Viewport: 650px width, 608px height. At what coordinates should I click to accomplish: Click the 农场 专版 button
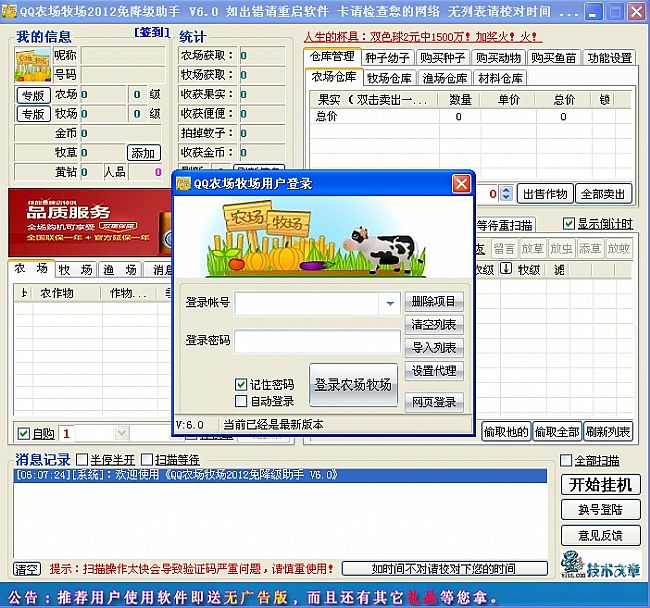pyautogui.click(x=34, y=95)
